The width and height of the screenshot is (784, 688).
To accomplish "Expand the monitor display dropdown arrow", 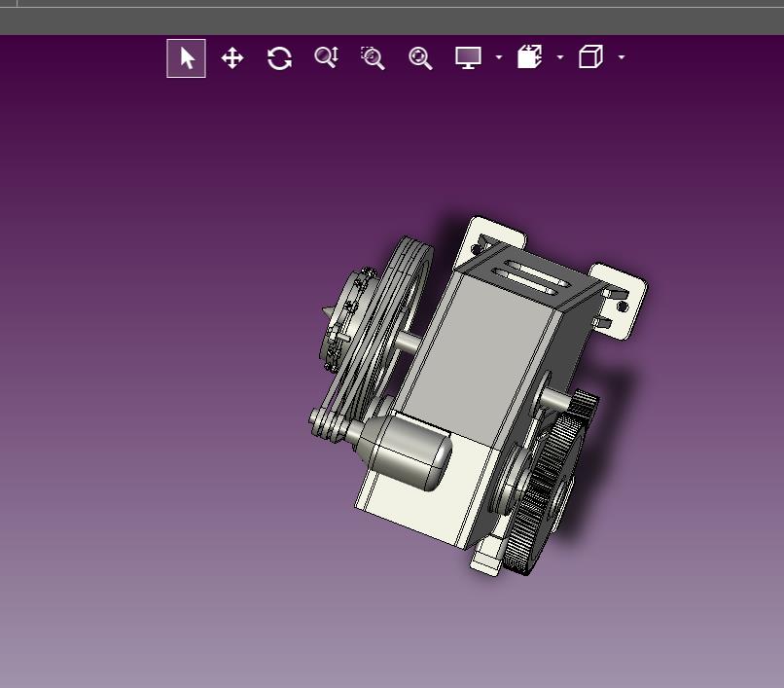I will pos(498,57).
